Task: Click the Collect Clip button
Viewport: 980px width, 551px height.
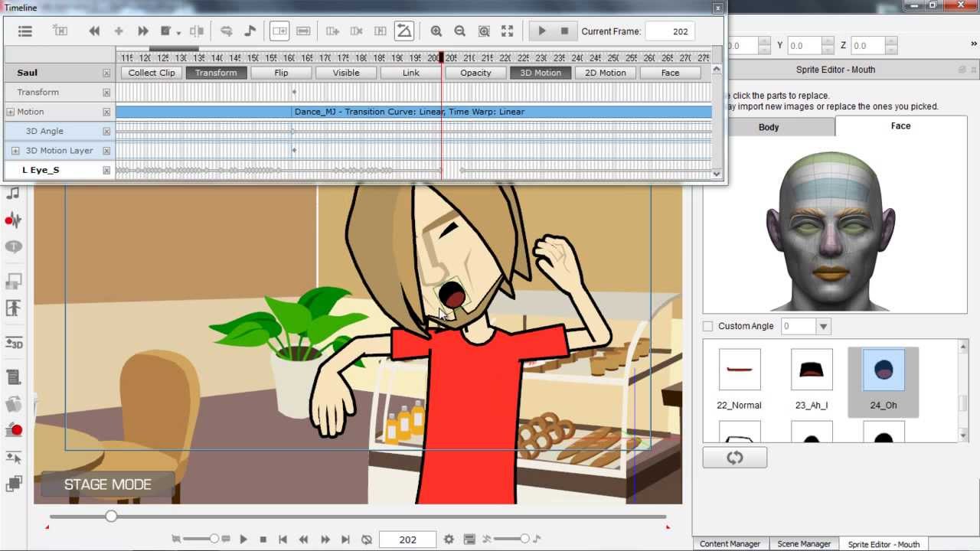Action: (150, 73)
